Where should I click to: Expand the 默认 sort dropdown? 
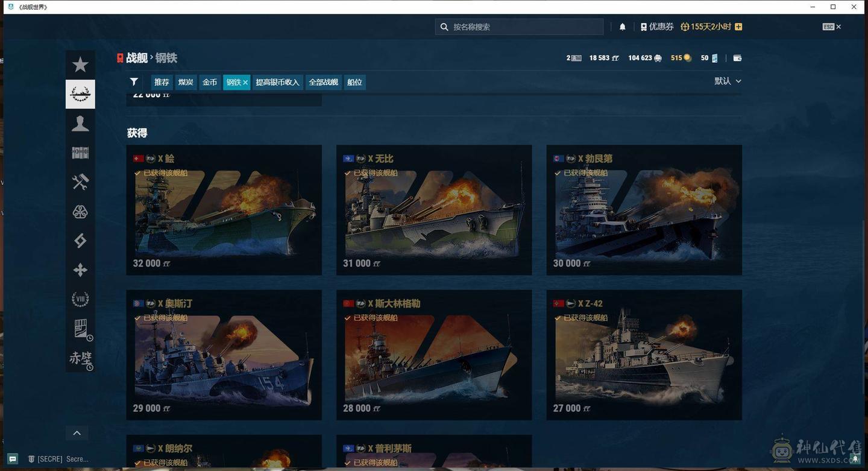click(x=728, y=81)
